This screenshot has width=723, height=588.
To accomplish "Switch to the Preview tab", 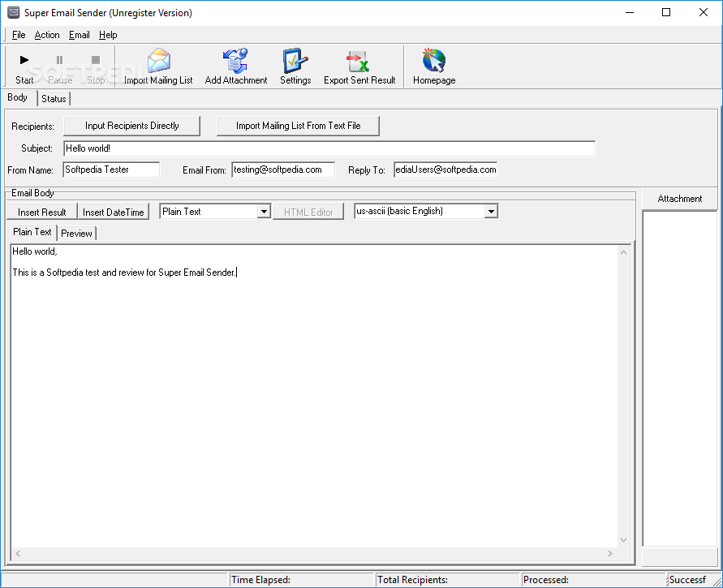I will (76, 234).
